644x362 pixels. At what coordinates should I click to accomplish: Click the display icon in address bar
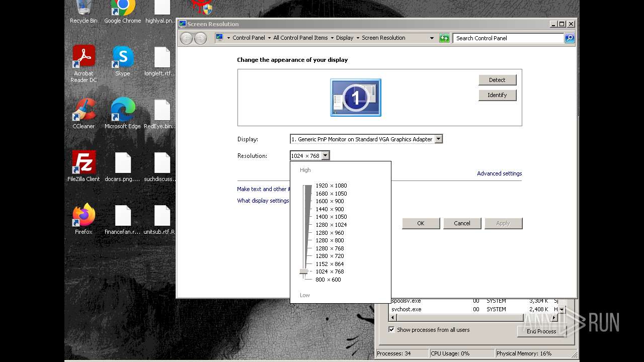pyautogui.click(x=219, y=38)
